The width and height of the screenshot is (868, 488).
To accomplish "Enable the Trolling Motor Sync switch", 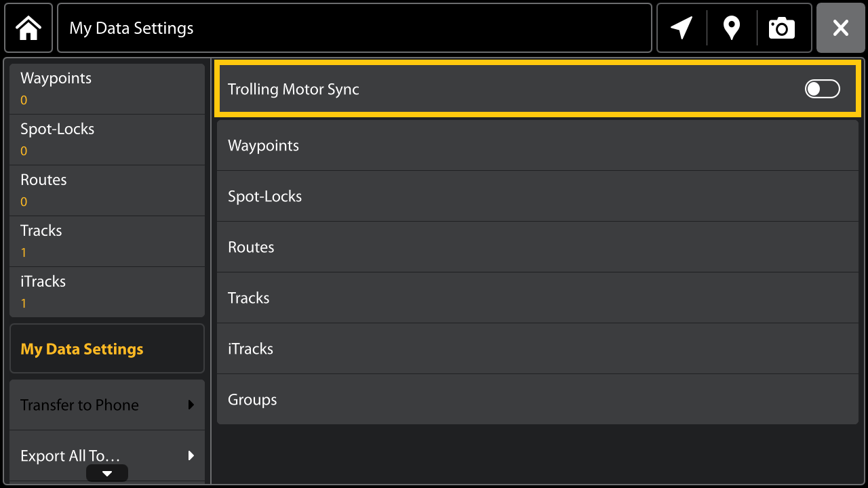I will coord(823,89).
